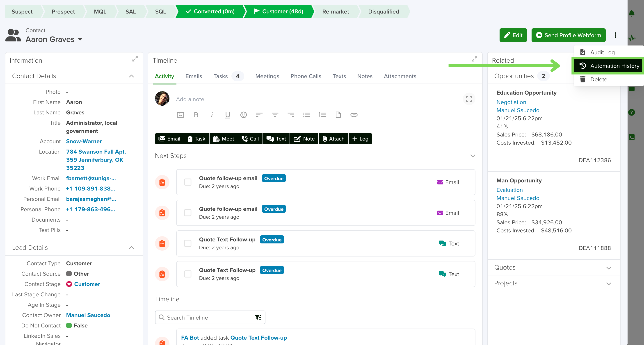Collapse the Lead Details section
This screenshot has width=644, height=345.
tap(132, 247)
